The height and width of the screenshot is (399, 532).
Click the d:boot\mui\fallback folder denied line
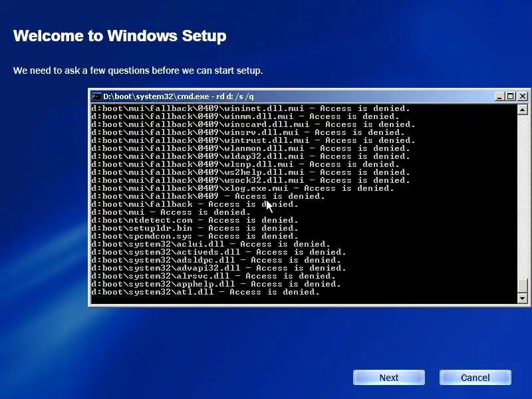195,204
